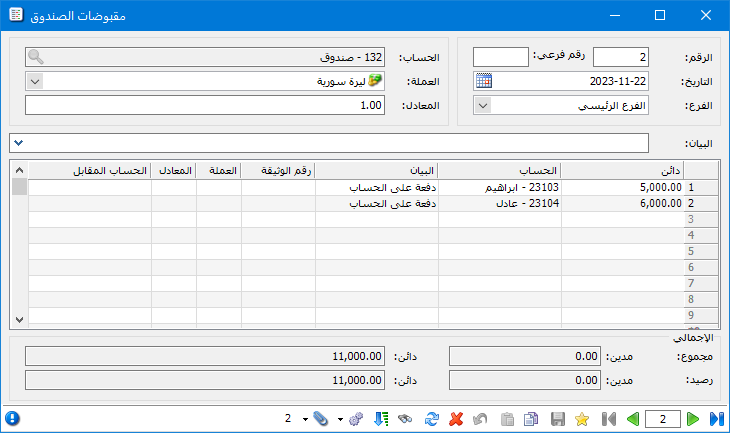
Task: Click the record number navigation field
Action: [x=663, y=419]
